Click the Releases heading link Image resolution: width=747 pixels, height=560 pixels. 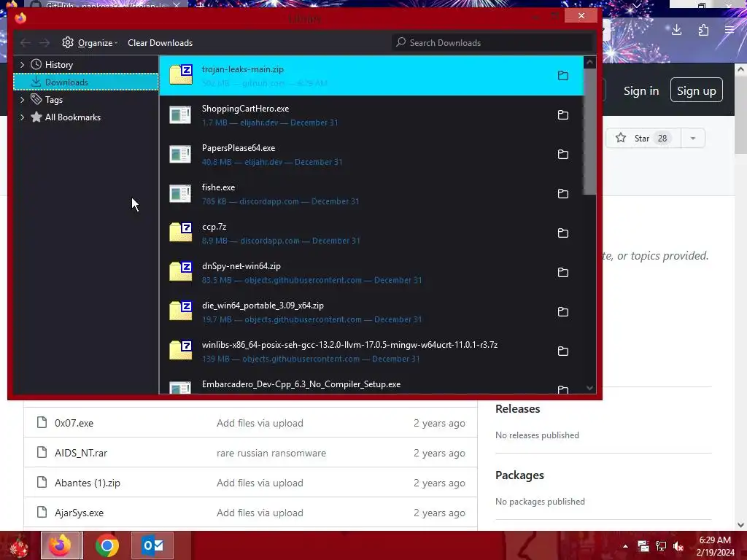(x=517, y=409)
